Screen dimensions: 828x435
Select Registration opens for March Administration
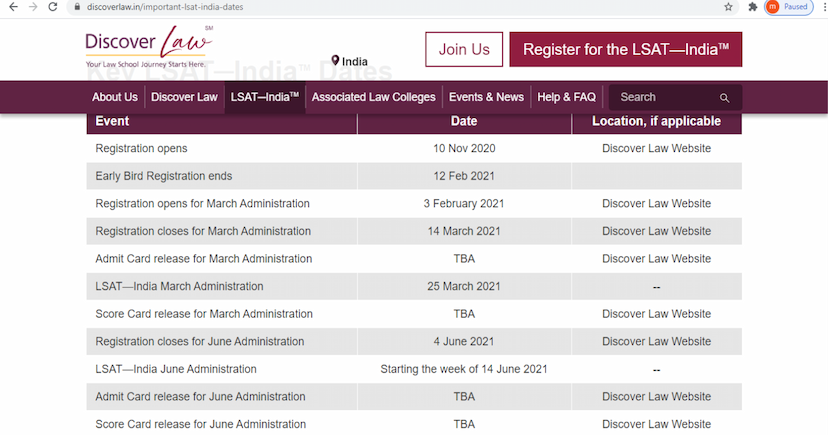point(202,203)
